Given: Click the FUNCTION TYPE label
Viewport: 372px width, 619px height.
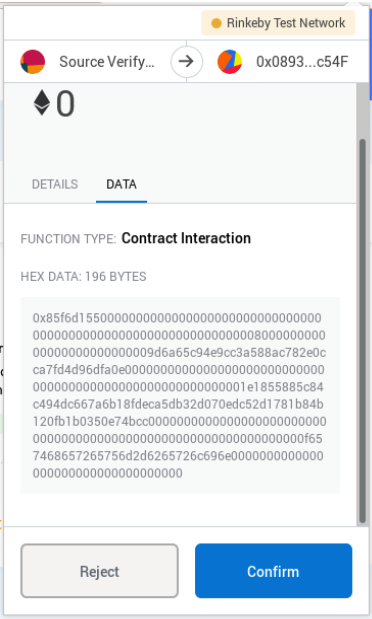Looking at the screenshot, I should 68,239.
